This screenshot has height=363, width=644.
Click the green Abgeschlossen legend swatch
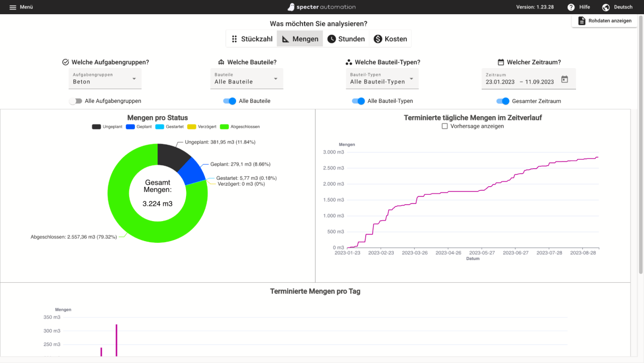point(224,127)
